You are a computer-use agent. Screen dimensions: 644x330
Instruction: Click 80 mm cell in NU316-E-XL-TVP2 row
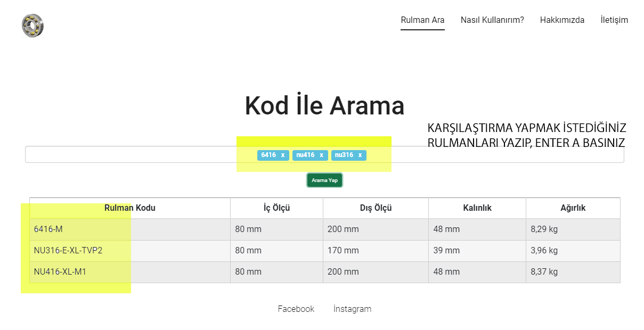(277, 251)
